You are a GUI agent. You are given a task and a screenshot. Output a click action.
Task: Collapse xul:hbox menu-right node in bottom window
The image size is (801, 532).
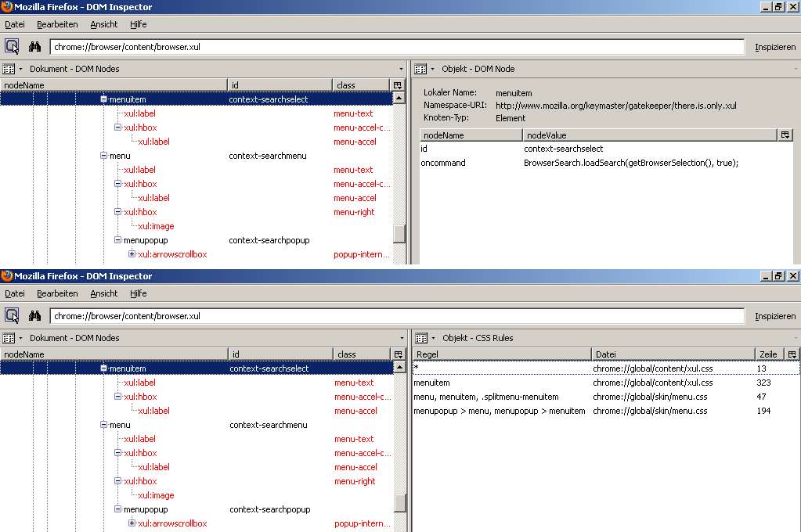(117, 480)
